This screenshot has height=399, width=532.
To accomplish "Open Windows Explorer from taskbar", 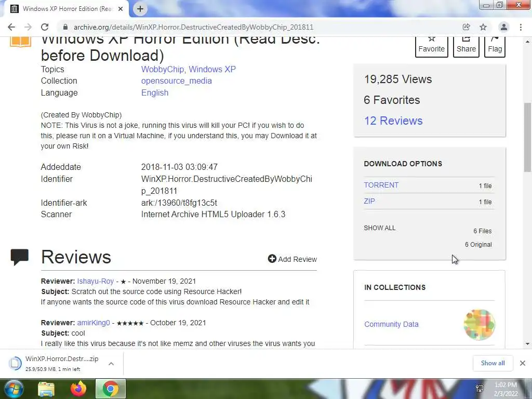I will click(46, 389).
